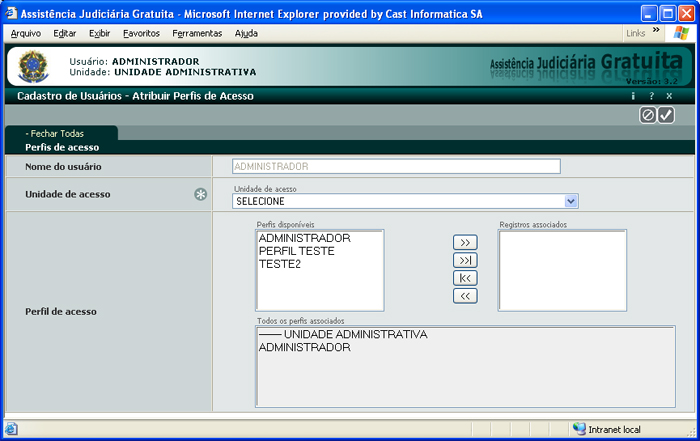The image size is (700, 441).
Task: Click the '<<' remove selected profile button
Action: 465,296
